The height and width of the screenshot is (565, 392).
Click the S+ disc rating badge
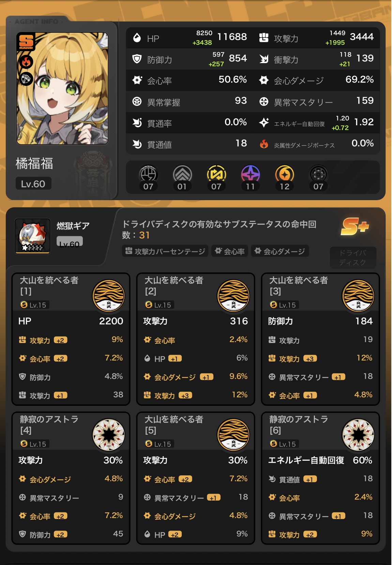[x=355, y=227]
